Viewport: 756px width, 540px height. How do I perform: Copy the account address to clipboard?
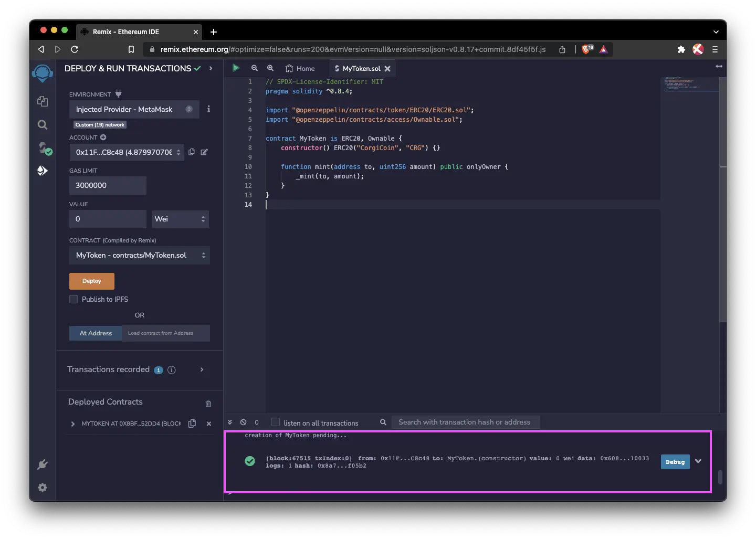coord(192,152)
